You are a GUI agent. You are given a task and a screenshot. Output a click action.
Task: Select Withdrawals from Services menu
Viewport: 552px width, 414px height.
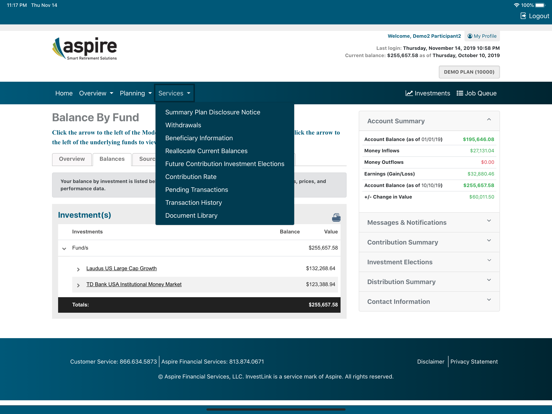coord(183,125)
